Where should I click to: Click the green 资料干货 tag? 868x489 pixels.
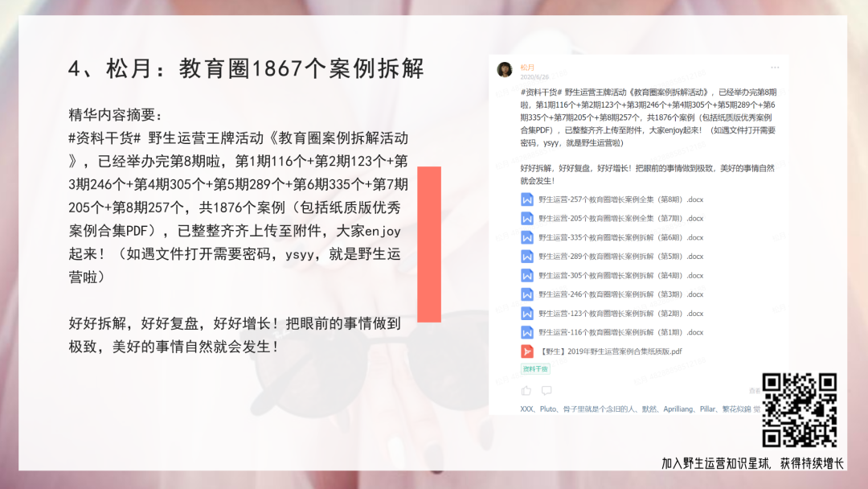click(535, 369)
